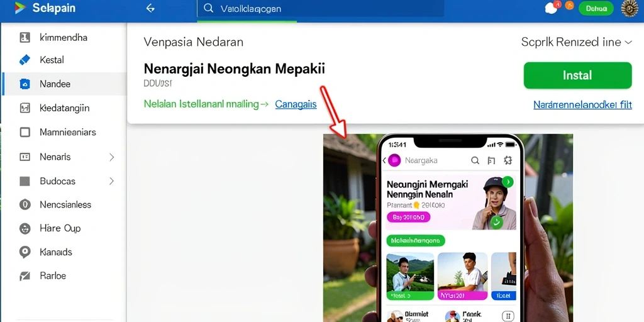Click the round icon beside Nencsianless
644x322 pixels.
click(25, 204)
